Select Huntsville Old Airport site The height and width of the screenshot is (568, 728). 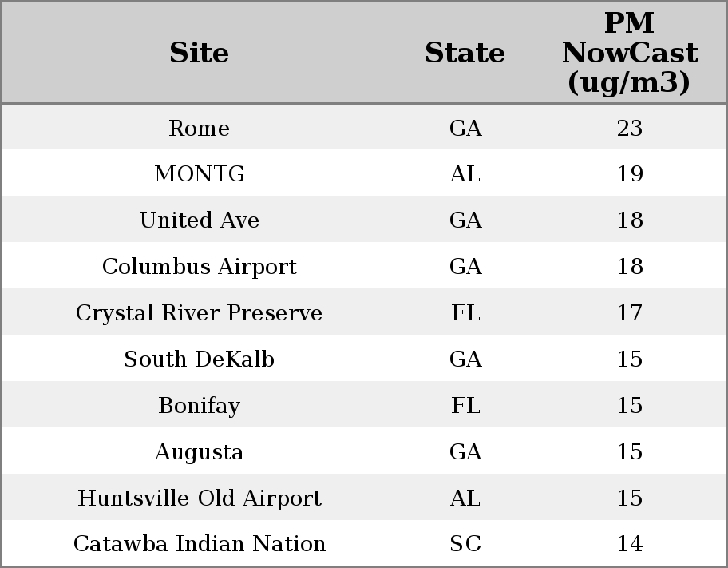pos(200,498)
